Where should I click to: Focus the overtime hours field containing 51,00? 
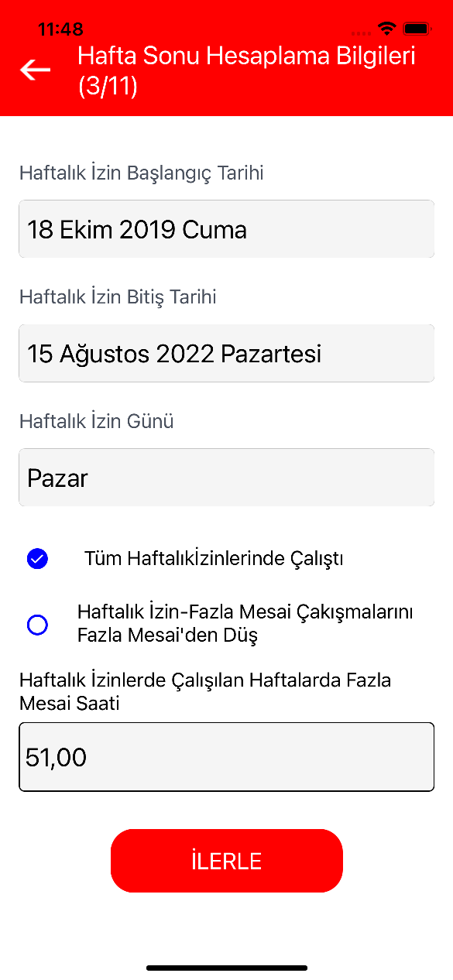226,757
